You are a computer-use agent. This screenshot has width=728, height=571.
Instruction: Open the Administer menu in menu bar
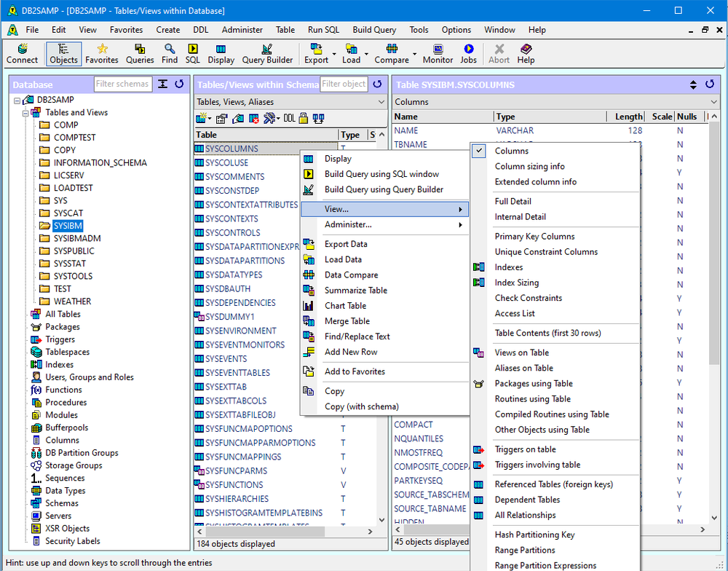tap(242, 30)
